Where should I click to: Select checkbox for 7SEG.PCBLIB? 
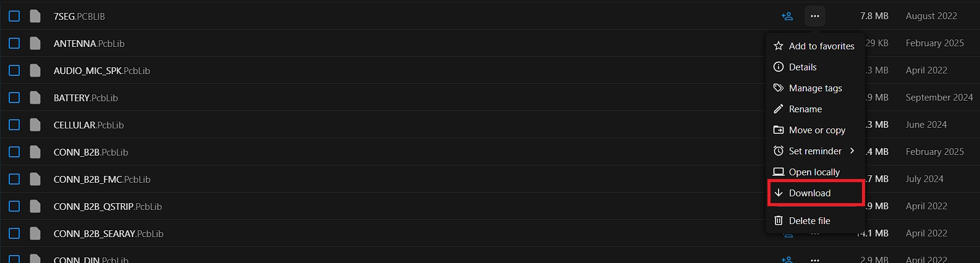click(14, 16)
